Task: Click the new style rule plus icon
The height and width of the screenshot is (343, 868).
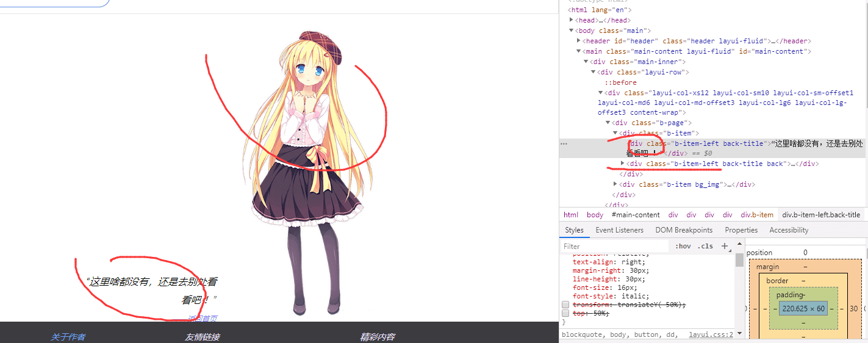Action: pyautogui.click(x=725, y=246)
